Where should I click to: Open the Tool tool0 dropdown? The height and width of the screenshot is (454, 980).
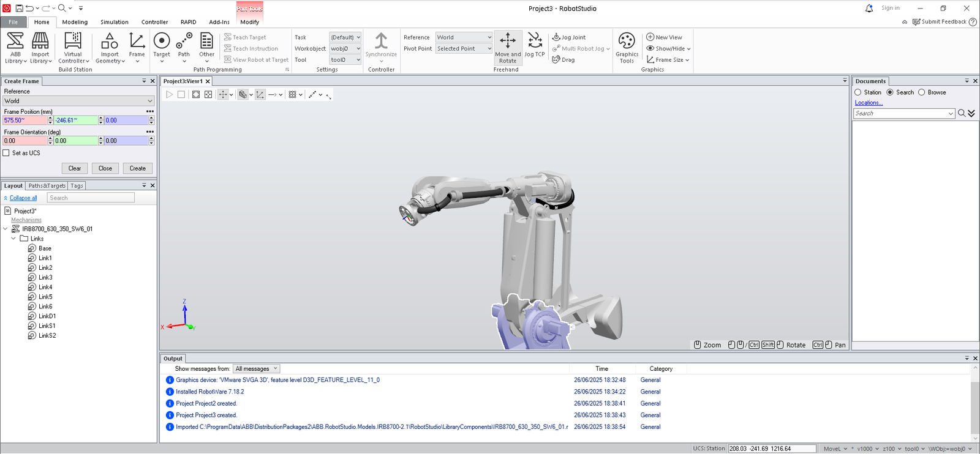[345, 60]
